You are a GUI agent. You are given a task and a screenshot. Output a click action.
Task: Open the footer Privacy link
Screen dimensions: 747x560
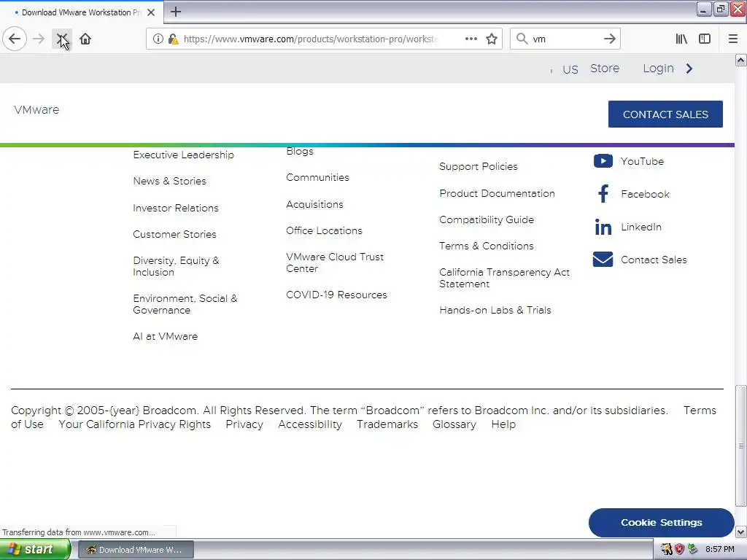click(x=244, y=424)
